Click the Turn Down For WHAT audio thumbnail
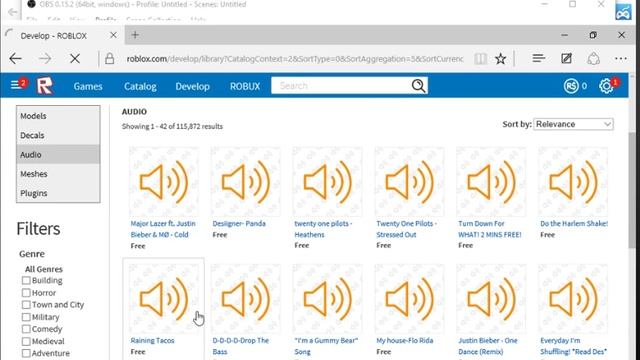Viewport: 640px width, 360px height. coord(491,182)
